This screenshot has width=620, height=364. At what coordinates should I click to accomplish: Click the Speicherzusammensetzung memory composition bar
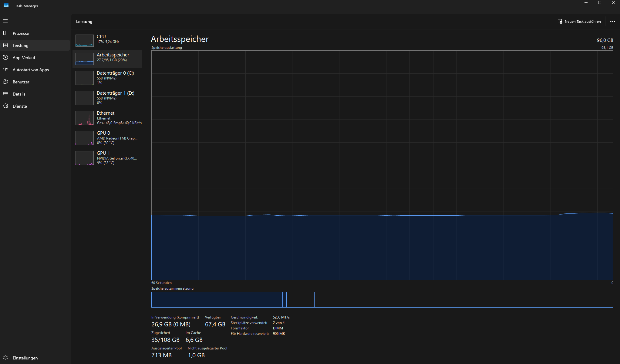coord(382,299)
